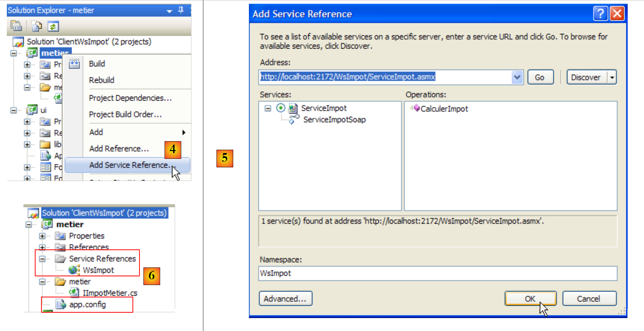644x331 pixels.
Task: Click the Advanced... button
Action: coord(285,299)
